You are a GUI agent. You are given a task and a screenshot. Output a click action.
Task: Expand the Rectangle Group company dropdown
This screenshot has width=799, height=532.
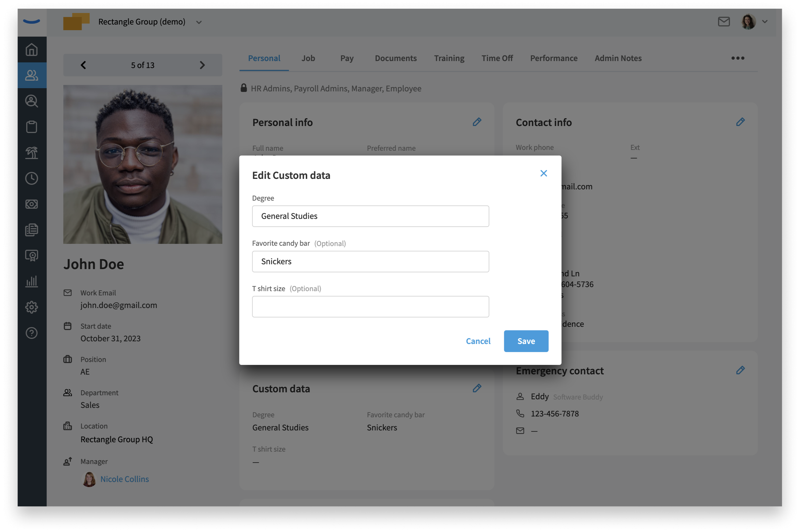pos(199,22)
